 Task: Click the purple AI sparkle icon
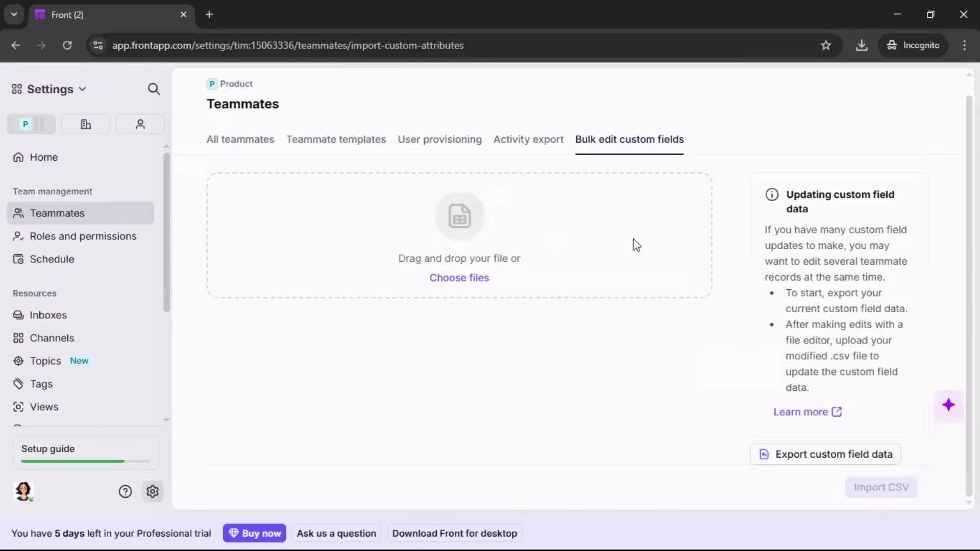coord(949,405)
